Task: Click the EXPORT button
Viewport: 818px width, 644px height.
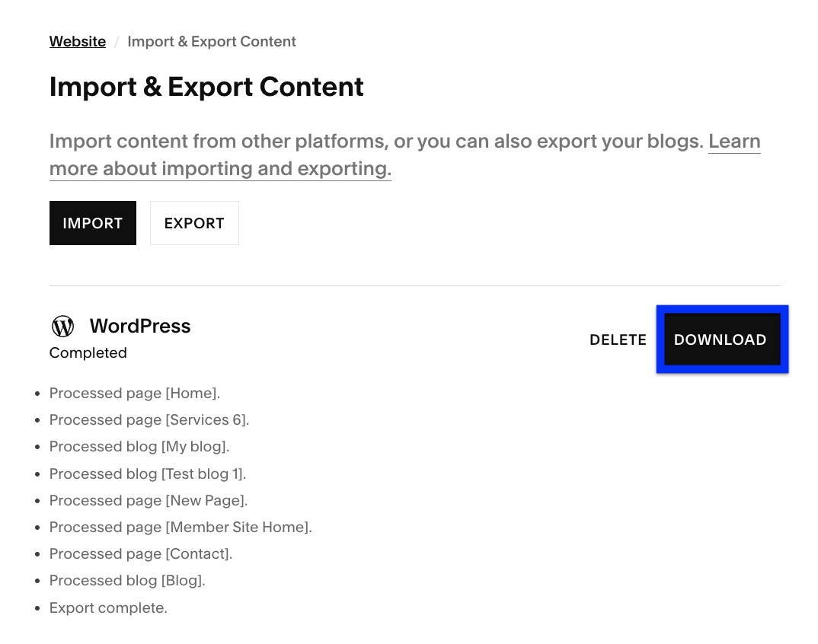Action: pyautogui.click(x=193, y=223)
